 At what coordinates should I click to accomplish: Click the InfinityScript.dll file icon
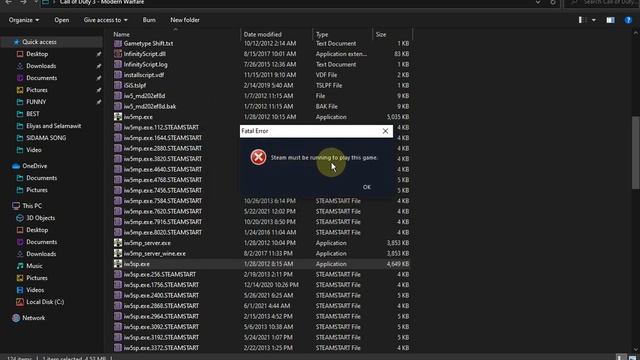pyautogui.click(x=118, y=54)
